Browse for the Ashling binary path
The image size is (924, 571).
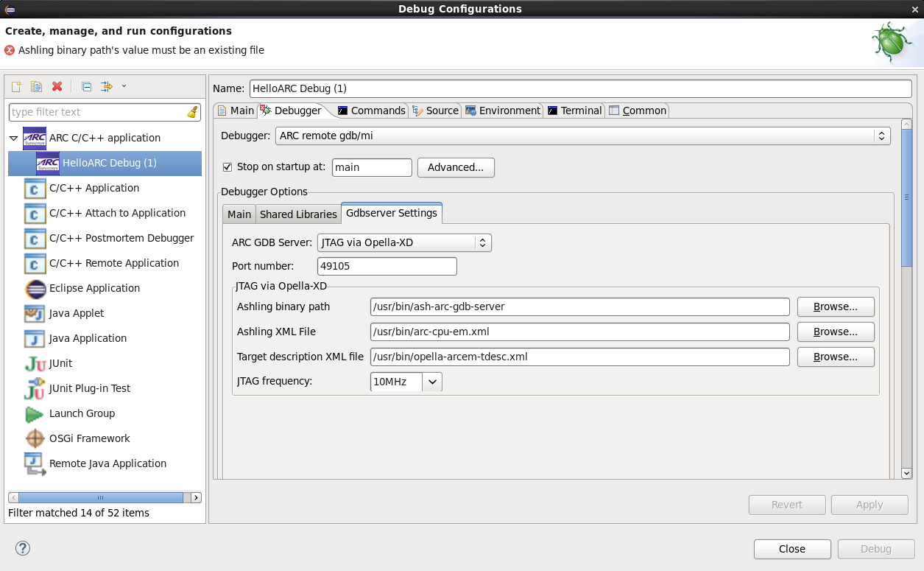coord(835,306)
